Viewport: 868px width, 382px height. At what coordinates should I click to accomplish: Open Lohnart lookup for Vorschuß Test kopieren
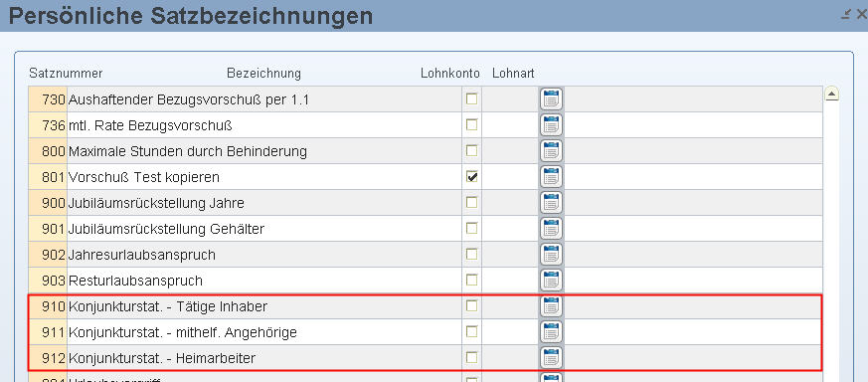click(551, 177)
